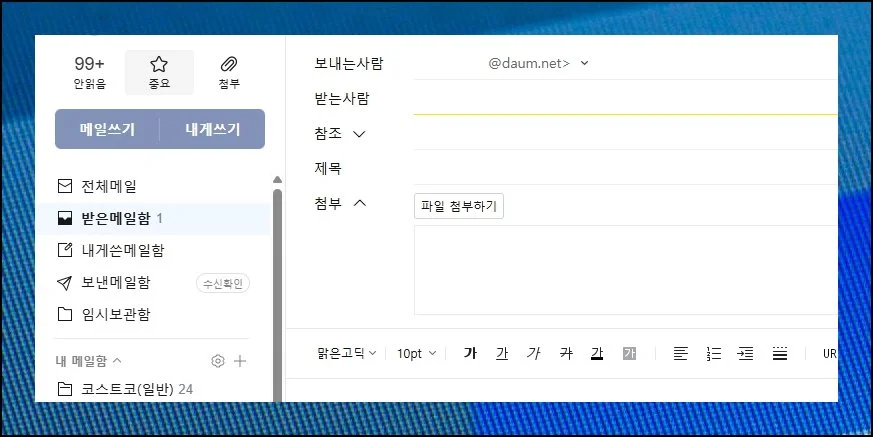Open the 10pt font size dropdown
The width and height of the screenshot is (873, 437).
coord(416,353)
